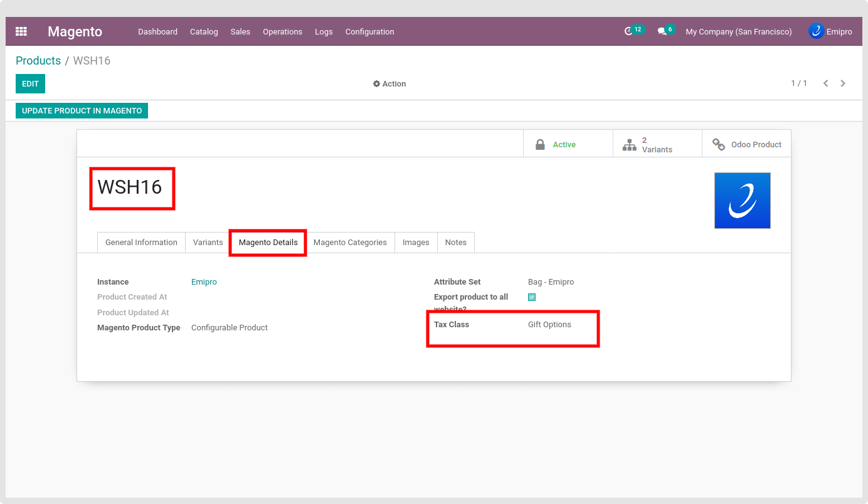Click the Product Updated At label
The width and height of the screenshot is (868, 504).
[133, 313]
